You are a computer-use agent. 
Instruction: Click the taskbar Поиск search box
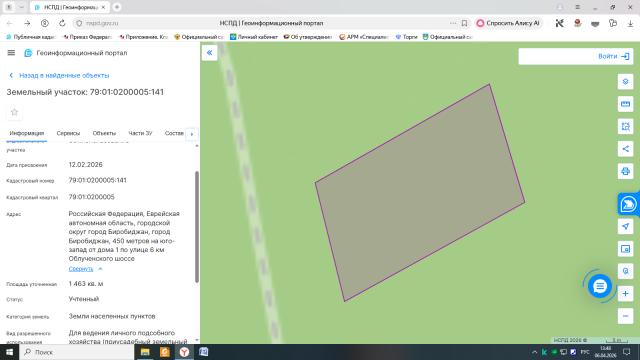76,352
